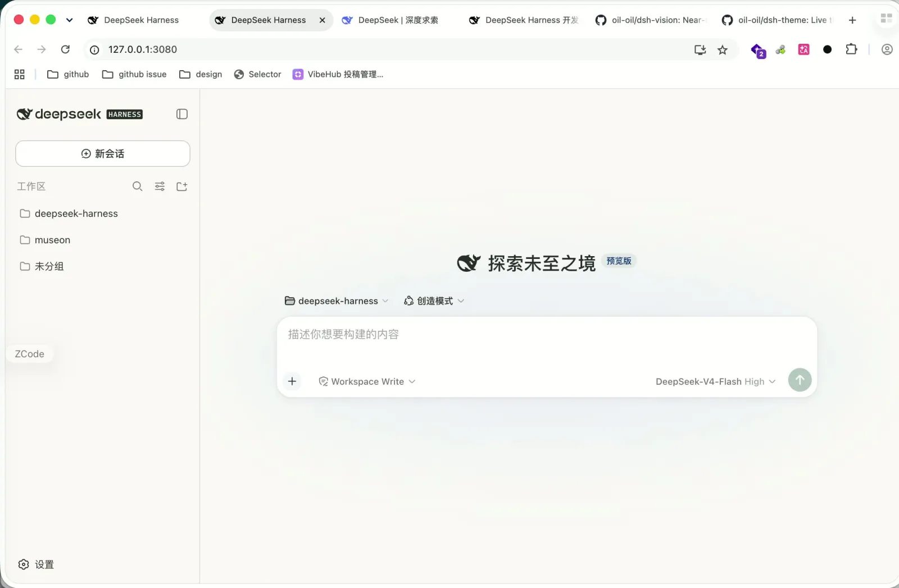
Task: Click the ZCode label
Action: point(29,354)
